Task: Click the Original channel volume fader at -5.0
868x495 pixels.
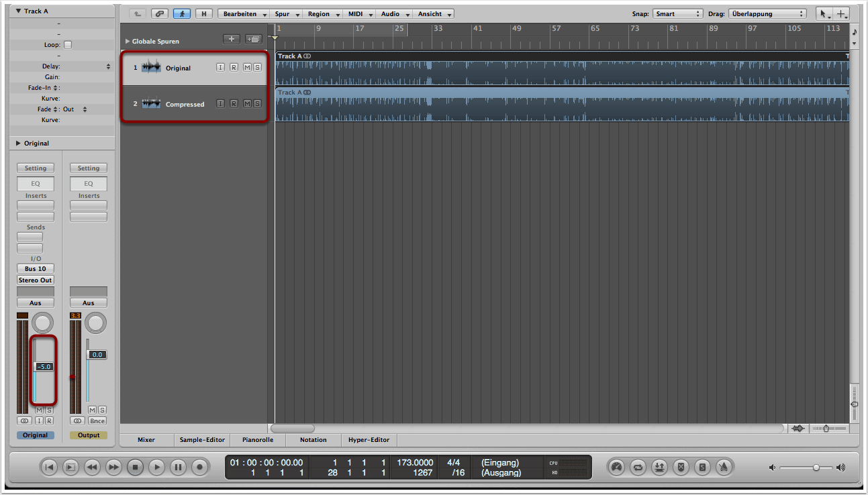Action: pyautogui.click(x=44, y=367)
